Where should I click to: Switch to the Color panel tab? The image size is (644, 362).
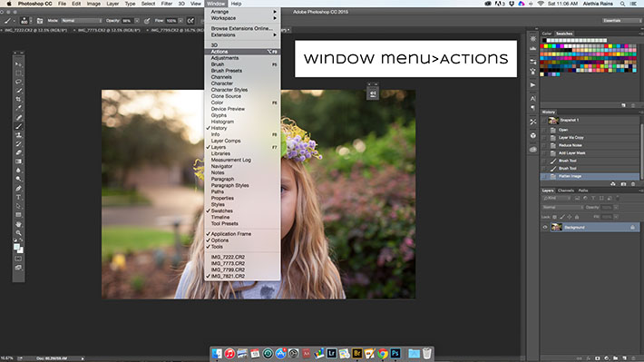click(x=547, y=34)
